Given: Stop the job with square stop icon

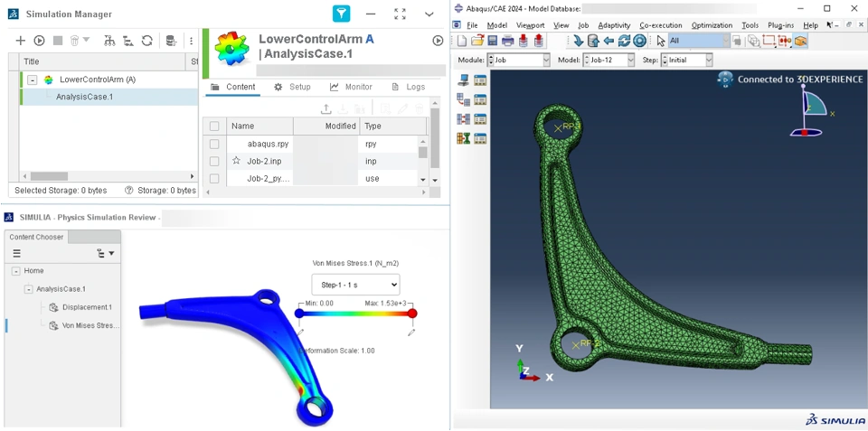Looking at the screenshot, I should (58, 41).
